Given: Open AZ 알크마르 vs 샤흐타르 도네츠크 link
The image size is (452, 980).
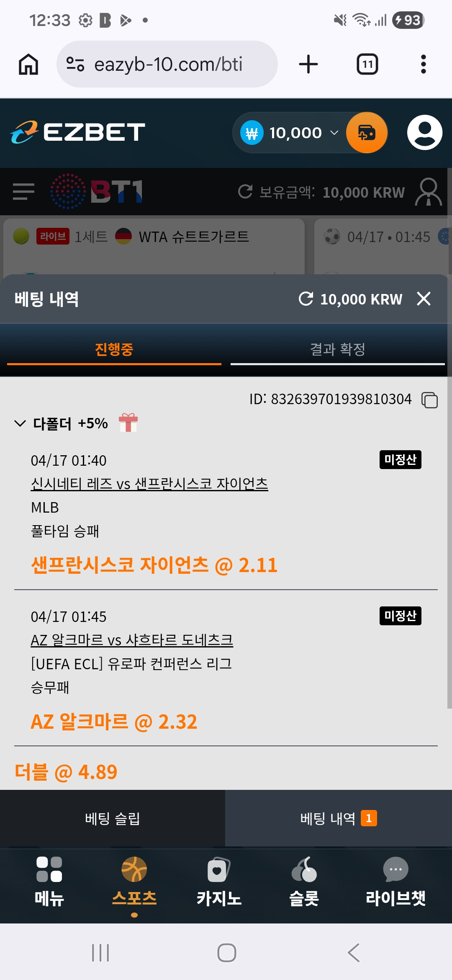Looking at the screenshot, I should (x=132, y=640).
